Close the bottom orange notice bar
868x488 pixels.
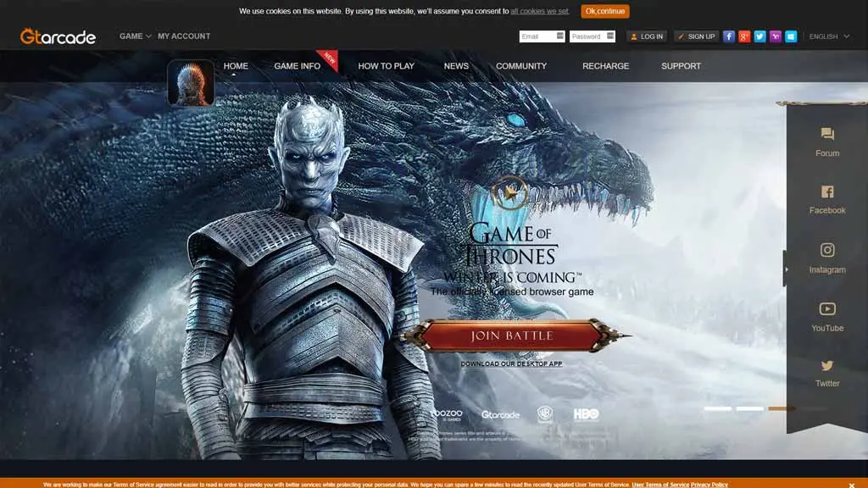point(851,485)
